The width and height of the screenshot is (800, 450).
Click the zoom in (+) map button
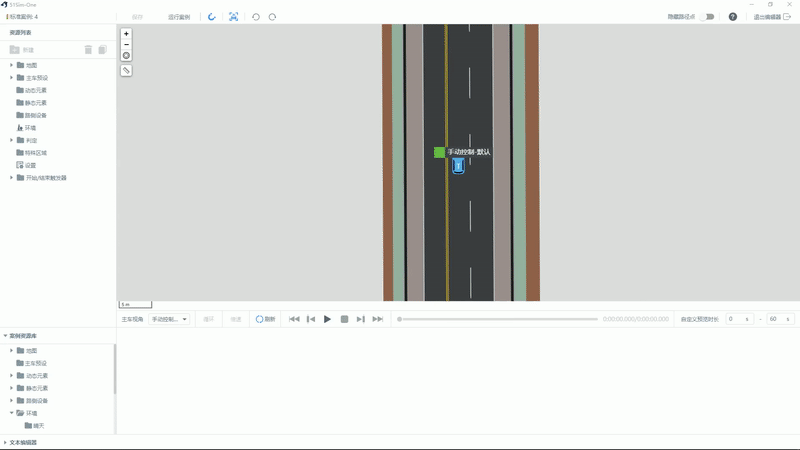126,34
